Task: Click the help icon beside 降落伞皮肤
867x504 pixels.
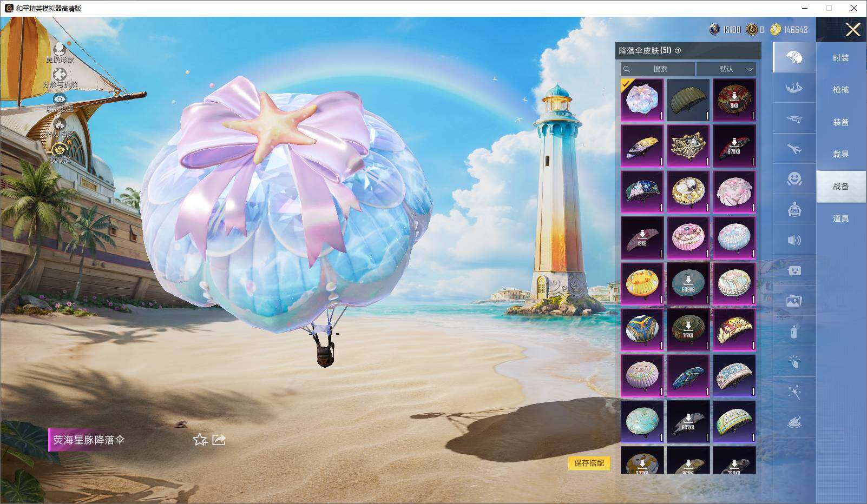Action: 678,51
